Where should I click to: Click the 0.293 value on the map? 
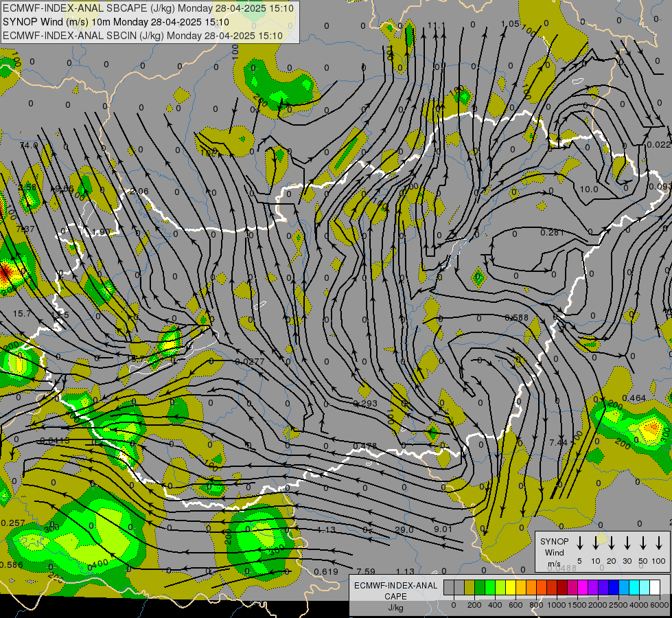point(365,403)
